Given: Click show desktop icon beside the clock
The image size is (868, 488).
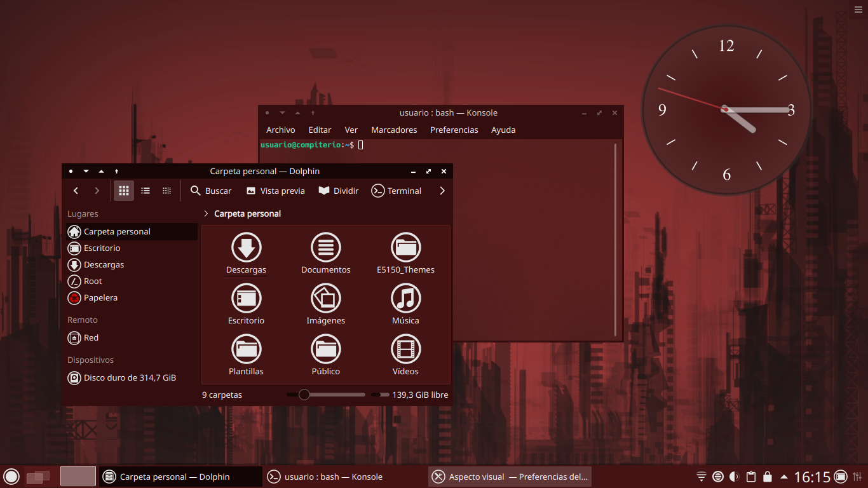Looking at the screenshot, I should point(841,477).
